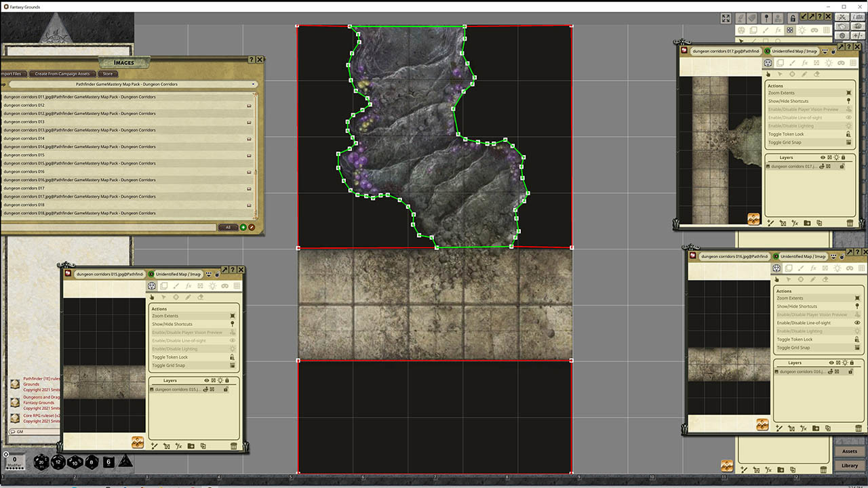The width and height of the screenshot is (868, 488).
Task: Click FX tab icon in dungeon corridors 017 window
Action: [804, 63]
